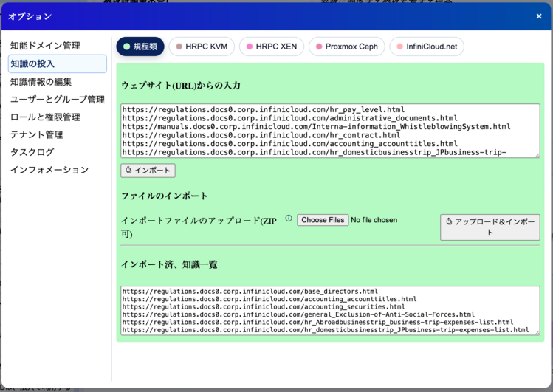Open 知能ドメイン管理 in the sidebar

45,46
